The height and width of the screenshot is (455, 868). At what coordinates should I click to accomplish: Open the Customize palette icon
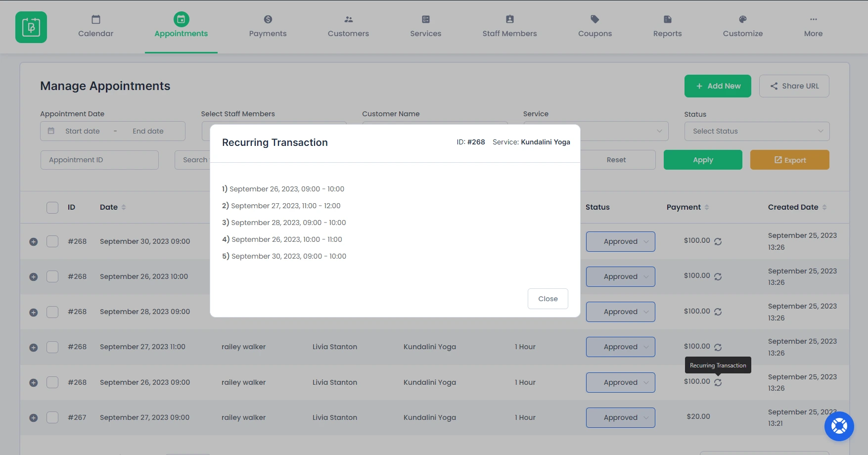742,19
